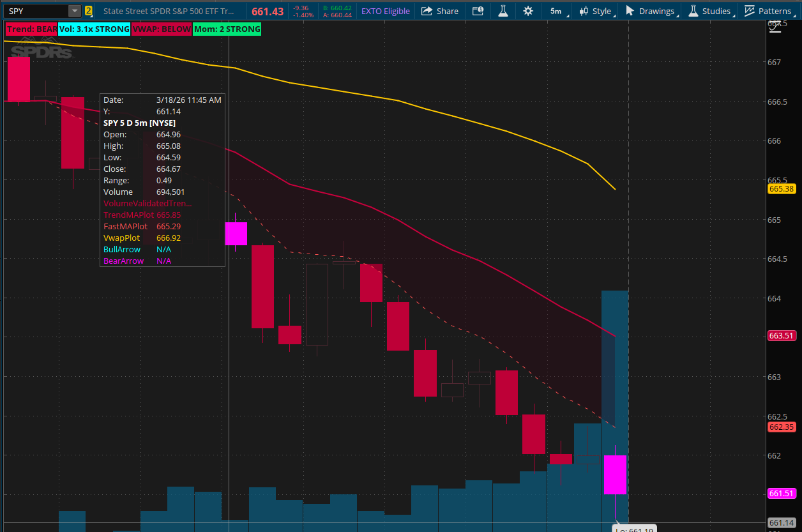Click the VWAP: BELOW label

161,29
